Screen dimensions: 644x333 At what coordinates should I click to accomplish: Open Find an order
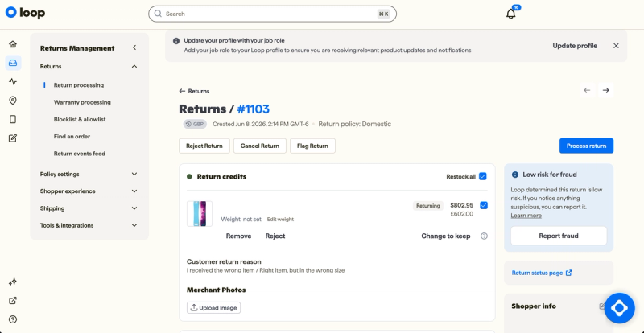click(72, 136)
